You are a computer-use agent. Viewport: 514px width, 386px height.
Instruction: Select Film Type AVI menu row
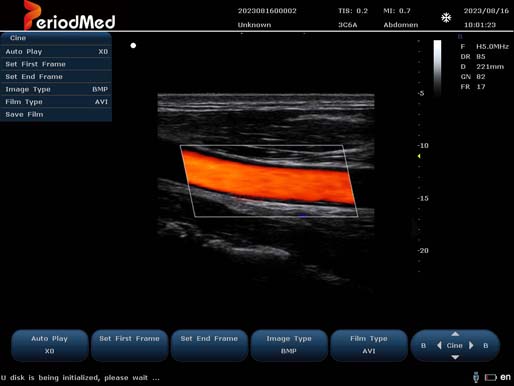point(56,102)
